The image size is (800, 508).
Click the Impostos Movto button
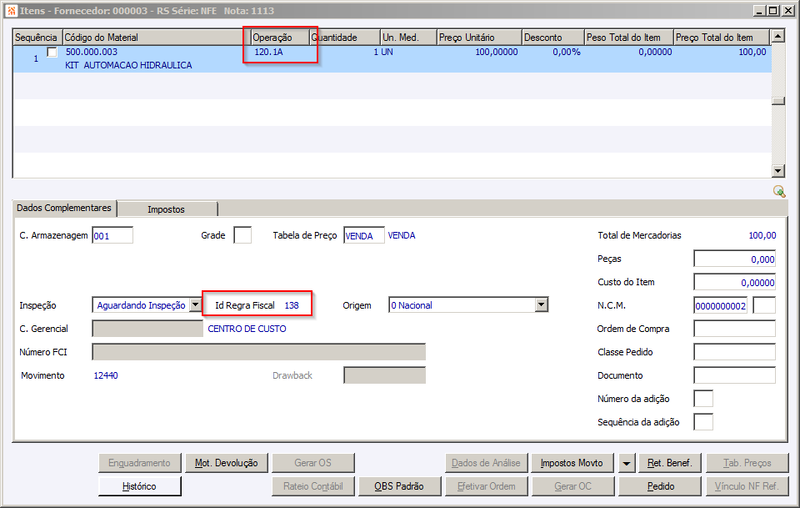[x=572, y=463]
